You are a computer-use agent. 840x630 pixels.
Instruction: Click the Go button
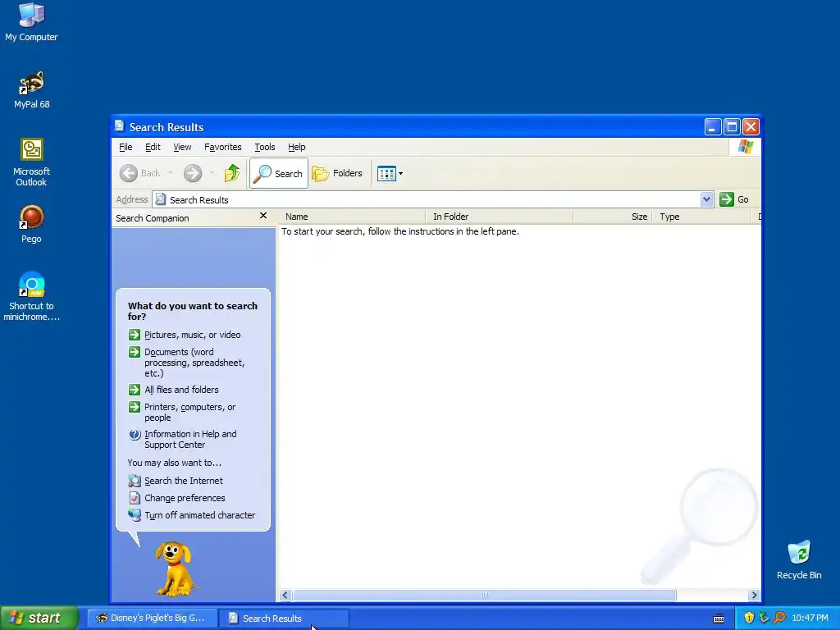click(734, 199)
